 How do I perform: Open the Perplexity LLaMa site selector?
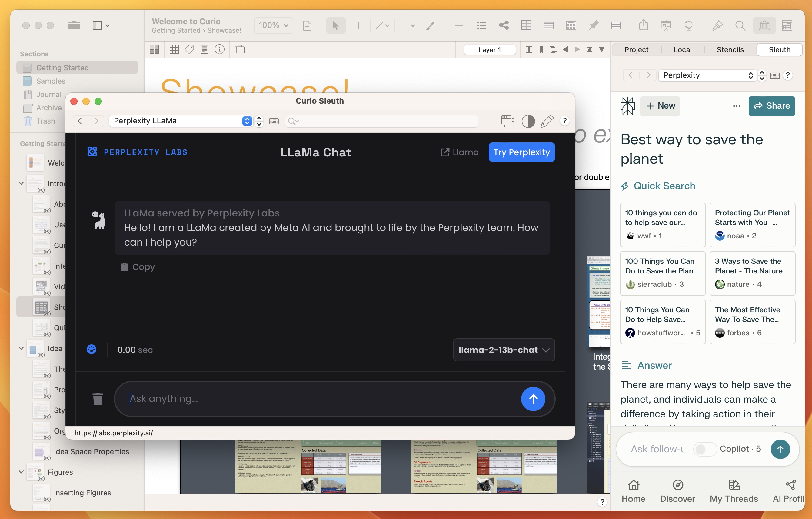pos(180,121)
